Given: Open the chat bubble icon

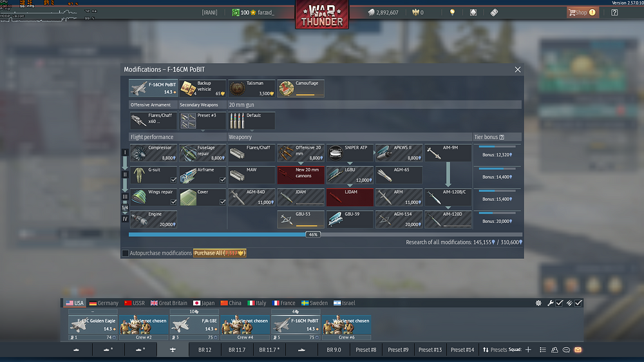Looking at the screenshot, I should [566, 350].
